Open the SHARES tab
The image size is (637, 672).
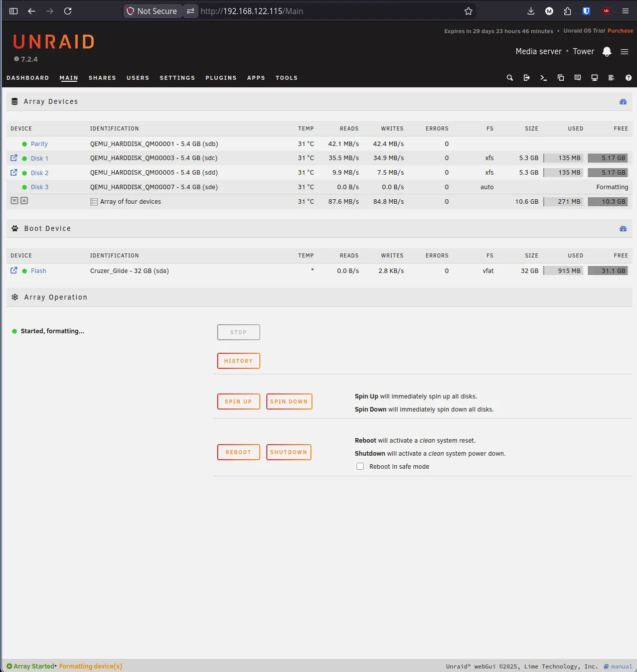coord(102,78)
